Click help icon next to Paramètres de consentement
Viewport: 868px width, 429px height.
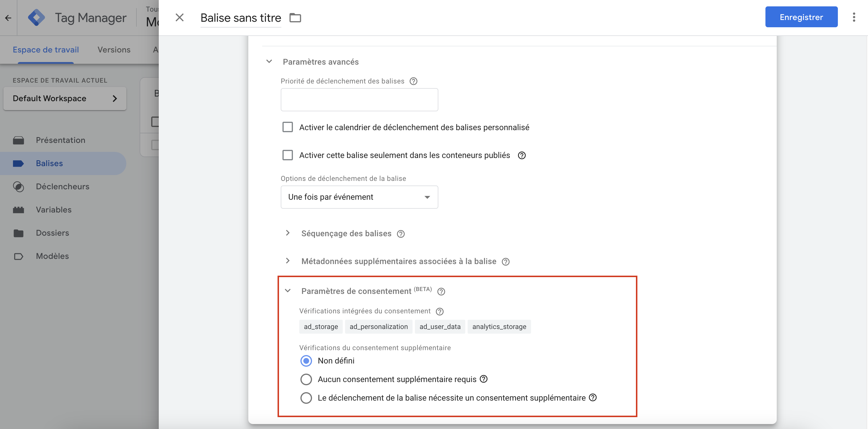point(441,292)
